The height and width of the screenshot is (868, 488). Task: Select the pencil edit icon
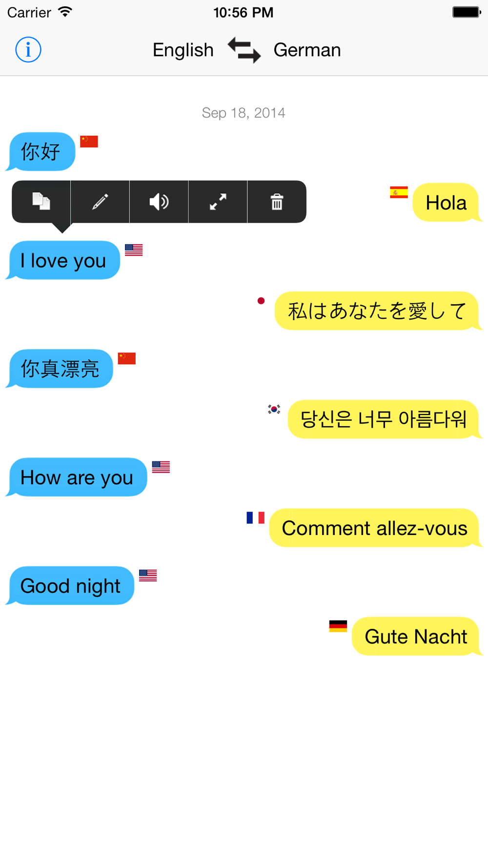click(x=100, y=202)
